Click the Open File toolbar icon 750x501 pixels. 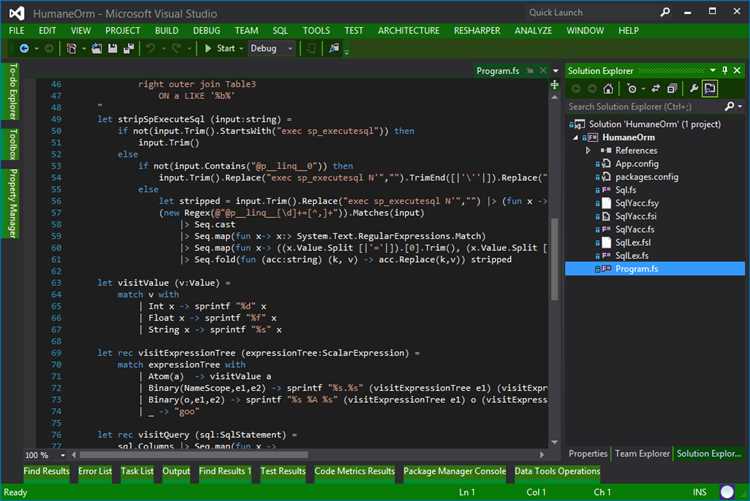(97, 48)
